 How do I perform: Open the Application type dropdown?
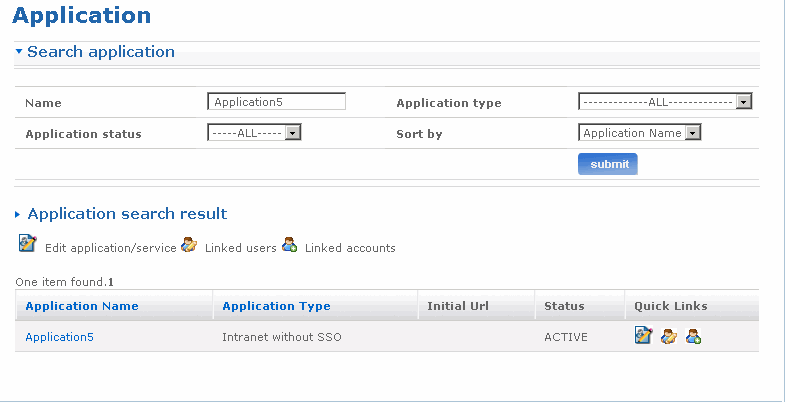[x=665, y=102]
